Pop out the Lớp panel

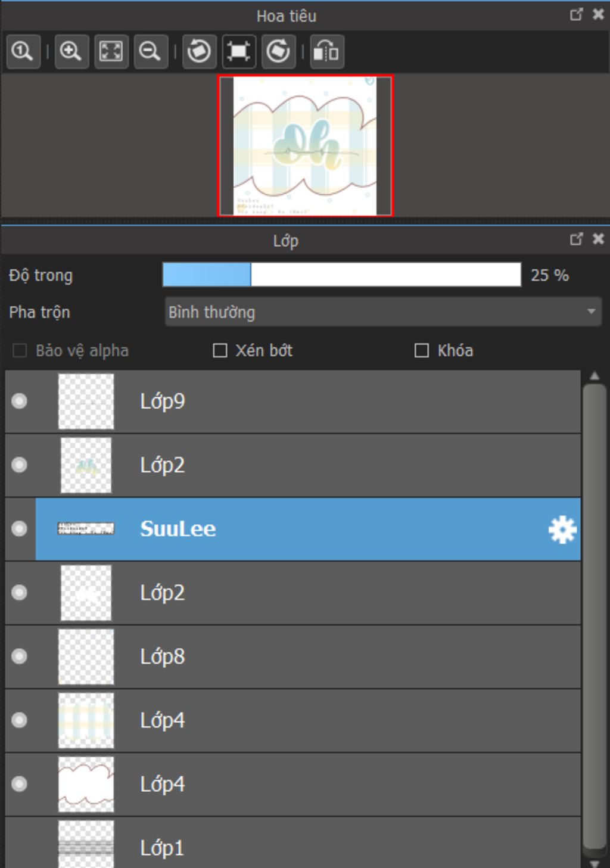(576, 239)
